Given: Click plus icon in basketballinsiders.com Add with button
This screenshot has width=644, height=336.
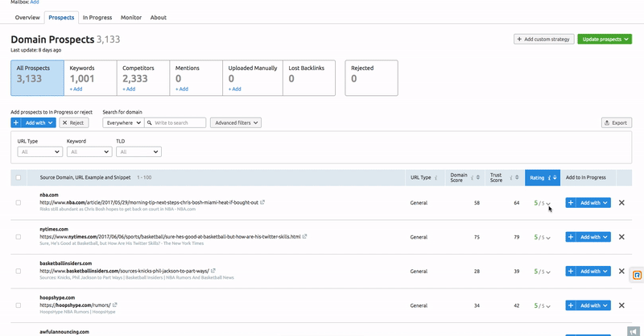Looking at the screenshot, I should click(x=571, y=271).
